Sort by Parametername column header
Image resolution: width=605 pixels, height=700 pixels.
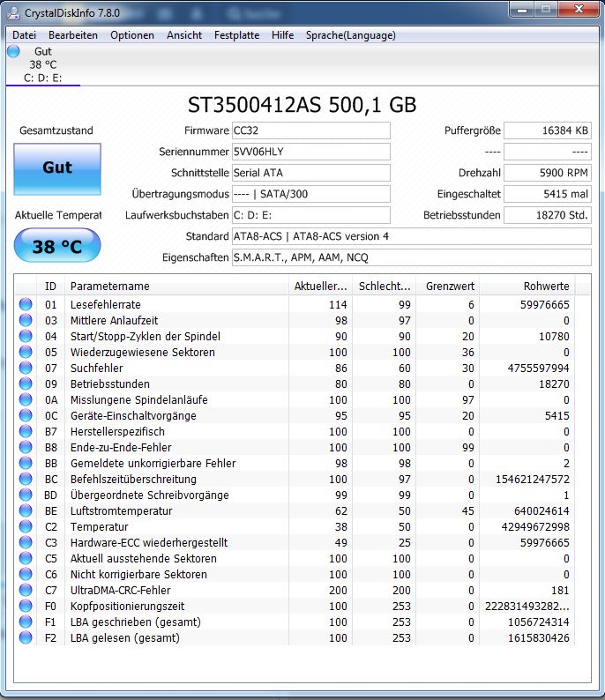tap(176, 287)
